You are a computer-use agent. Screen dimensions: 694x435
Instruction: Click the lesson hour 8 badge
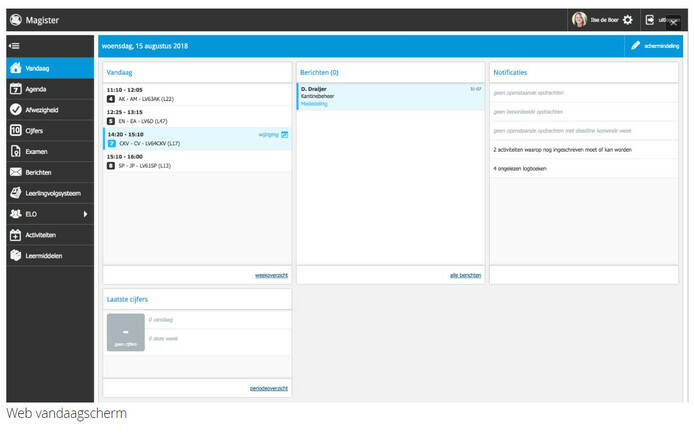pos(111,166)
